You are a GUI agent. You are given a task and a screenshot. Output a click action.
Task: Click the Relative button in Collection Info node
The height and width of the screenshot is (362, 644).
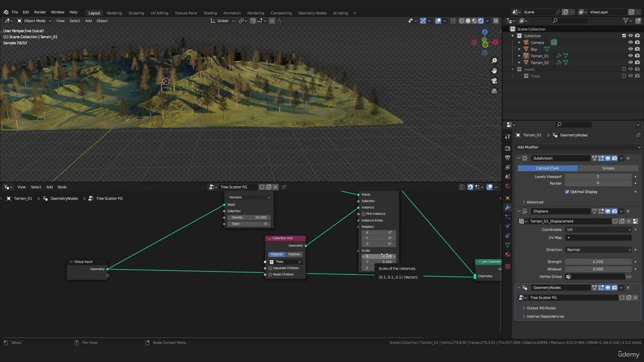click(294, 254)
